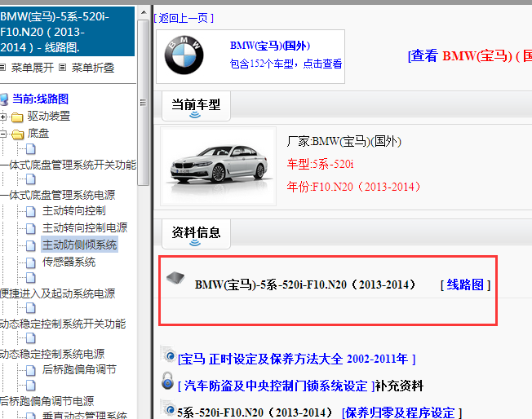Image resolution: width=532 pixels, height=419 pixels.
Task: Click document icon above 便捷进入及起动系统电源
Action: 30,278
